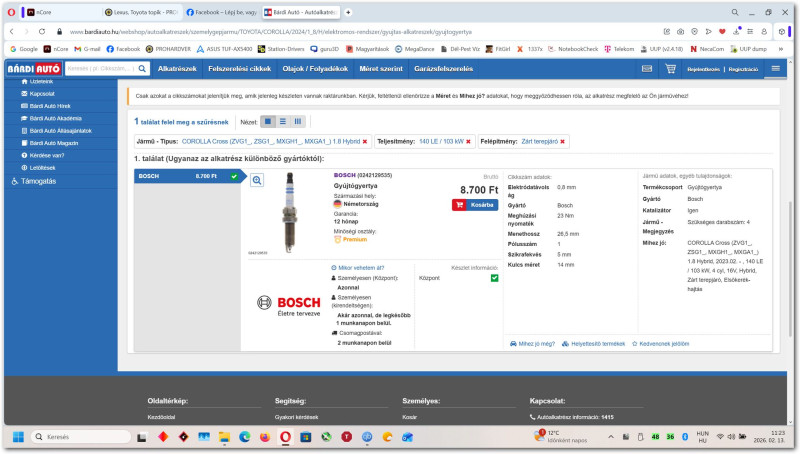The image size is (800, 454).
Task: Open NotebookCheck bookmark
Action: tap(573, 49)
